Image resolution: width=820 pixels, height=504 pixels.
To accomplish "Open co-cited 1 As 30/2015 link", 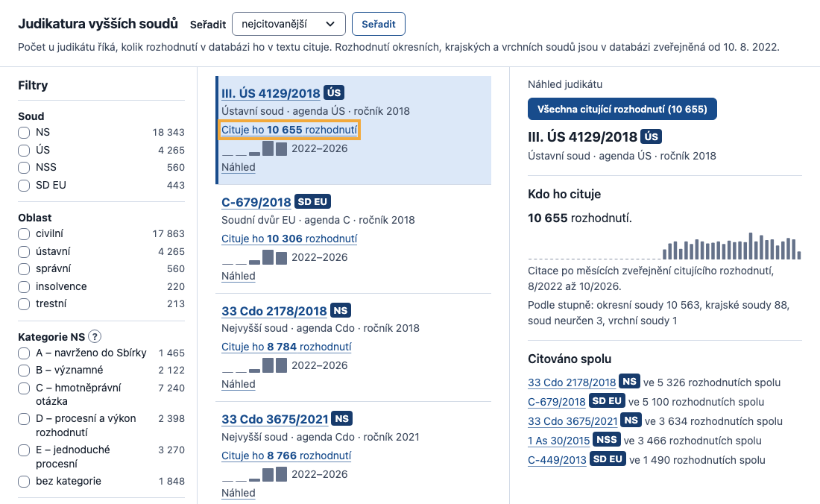I will point(558,441).
